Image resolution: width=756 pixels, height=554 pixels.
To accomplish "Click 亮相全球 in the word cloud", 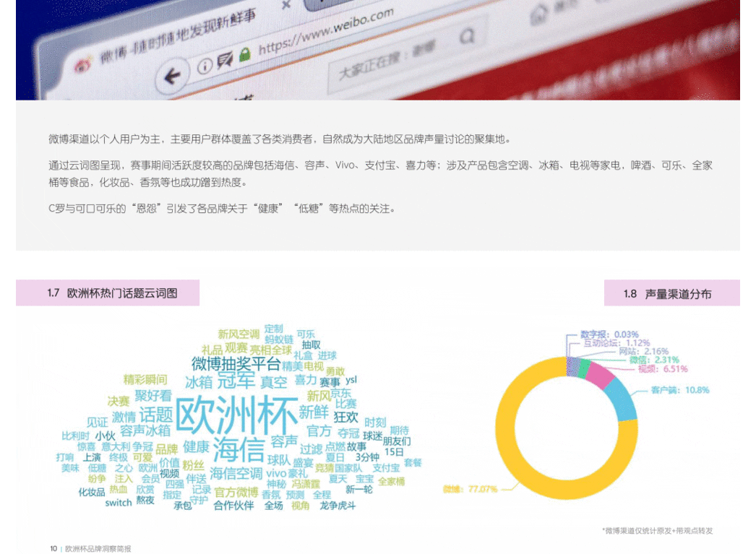I will coord(271,350).
